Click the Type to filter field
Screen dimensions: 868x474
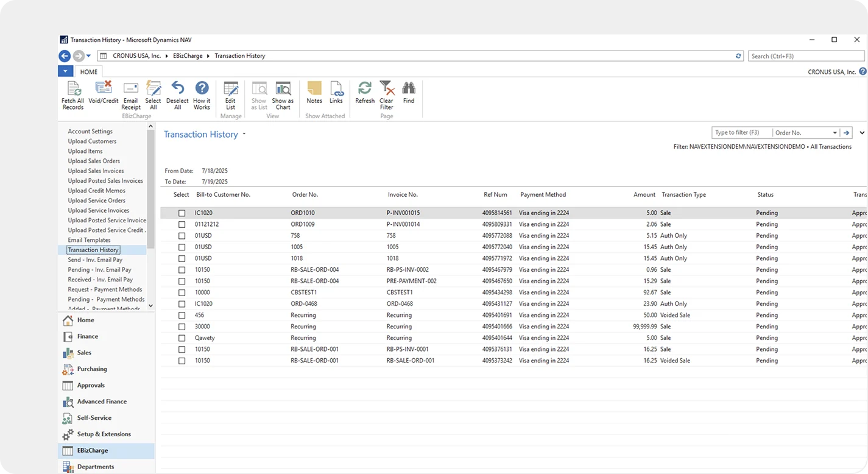click(x=742, y=133)
